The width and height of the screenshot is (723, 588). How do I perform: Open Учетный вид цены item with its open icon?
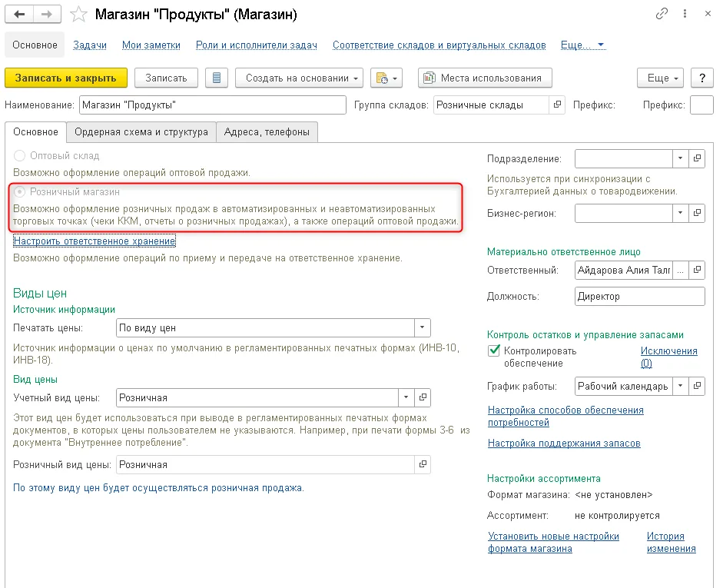tap(423, 397)
